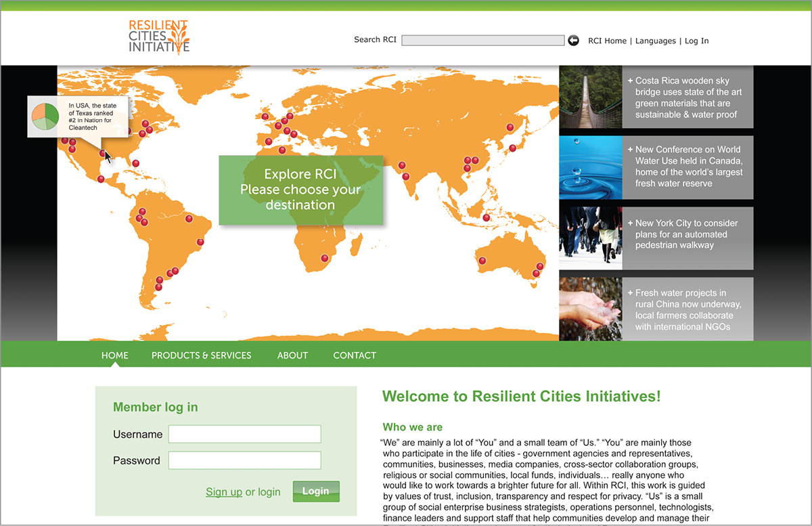Screen dimensions: 812x526
Task: Focus the Username text field
Action: click(244, 435)
